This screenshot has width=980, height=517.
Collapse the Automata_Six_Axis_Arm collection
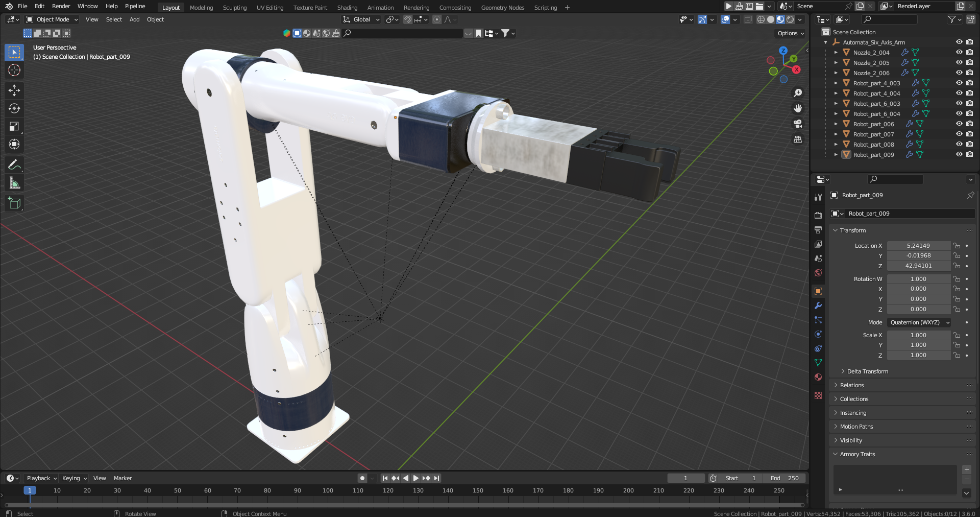point(826,42)
